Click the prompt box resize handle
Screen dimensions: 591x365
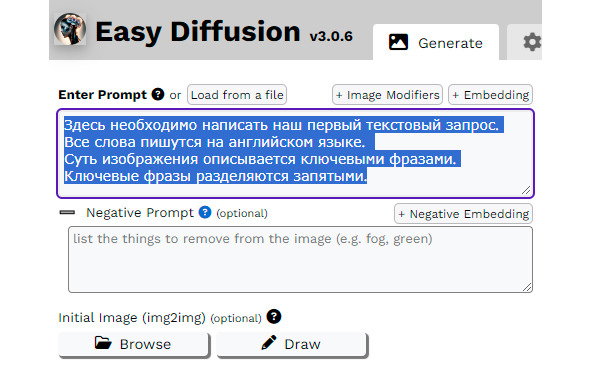click(526, 190)
